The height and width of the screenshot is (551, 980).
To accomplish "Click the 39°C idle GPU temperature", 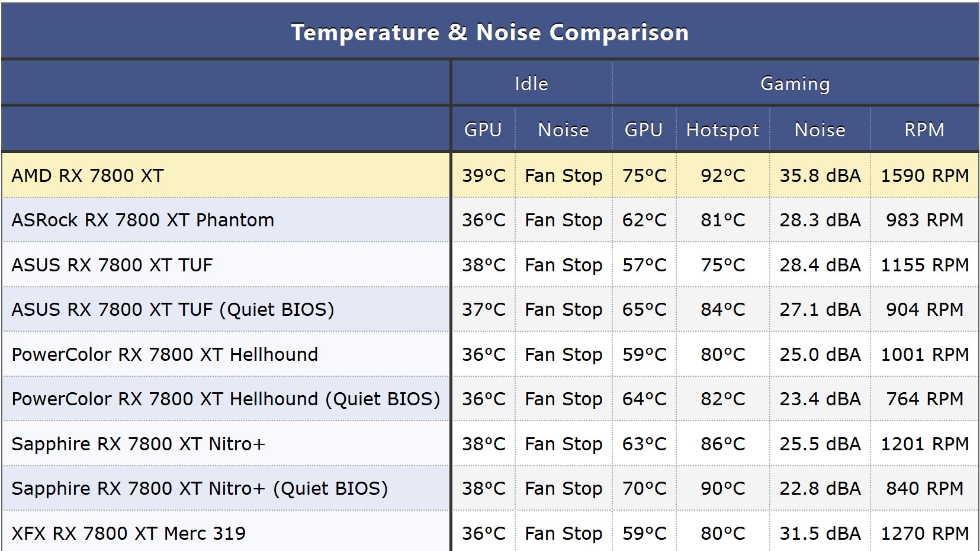I will tap(484, 175).
